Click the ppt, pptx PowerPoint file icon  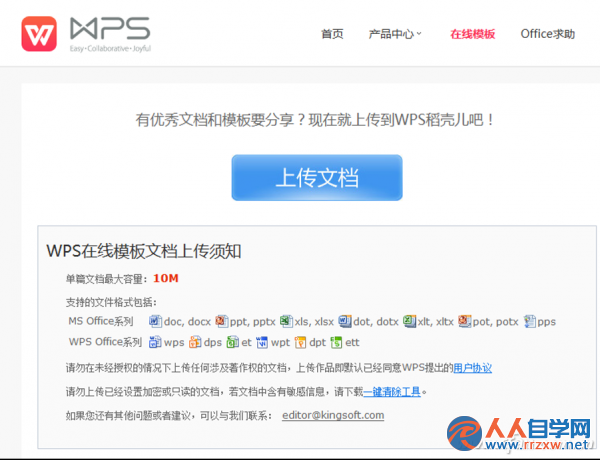(222, 321)
